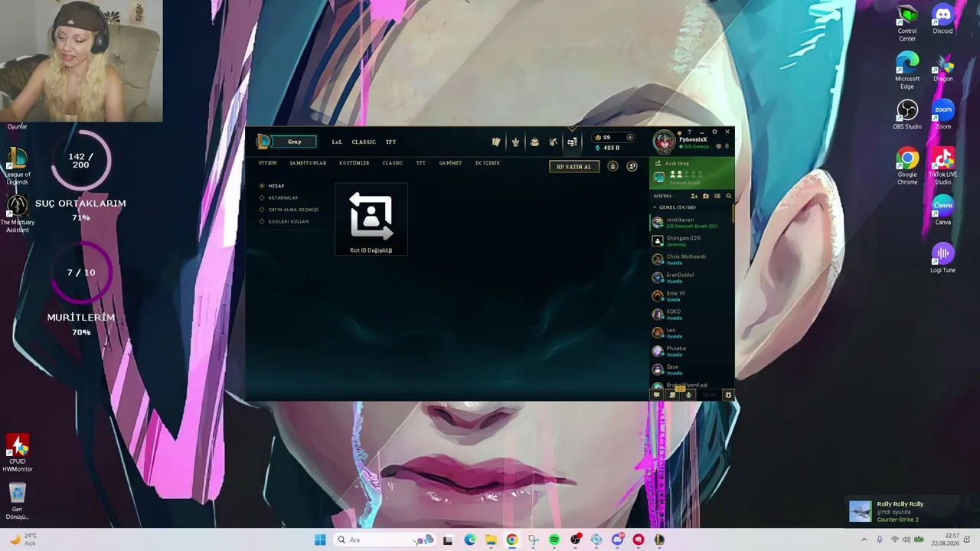Open chat with friend KOKO
The height and width of the screenshot is (551, 980).
tap(691, 315)
